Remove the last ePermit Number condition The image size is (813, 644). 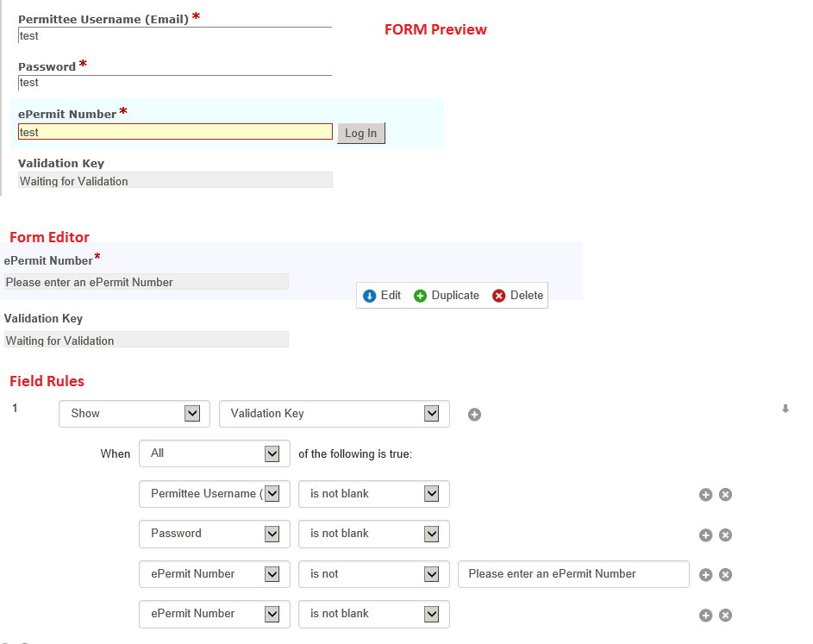pos(726,615)
